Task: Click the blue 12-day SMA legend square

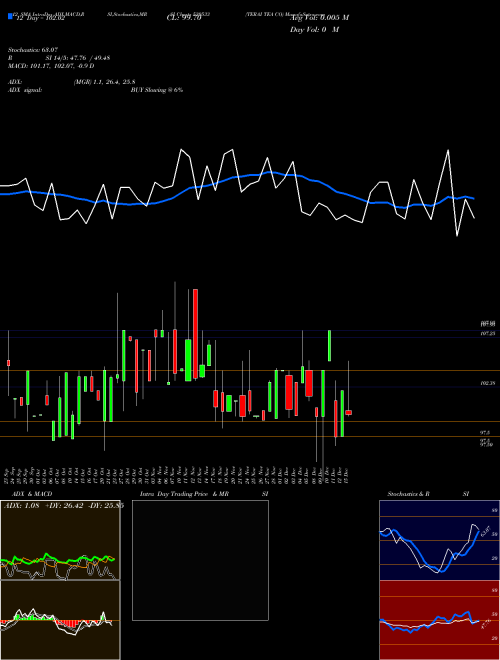Action: click(x=10, y=16)
